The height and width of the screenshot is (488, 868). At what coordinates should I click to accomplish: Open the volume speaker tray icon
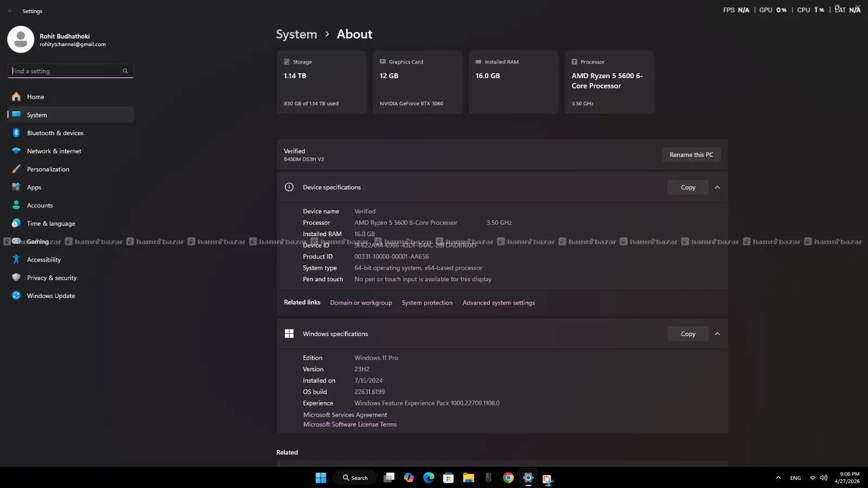[824, 478]
